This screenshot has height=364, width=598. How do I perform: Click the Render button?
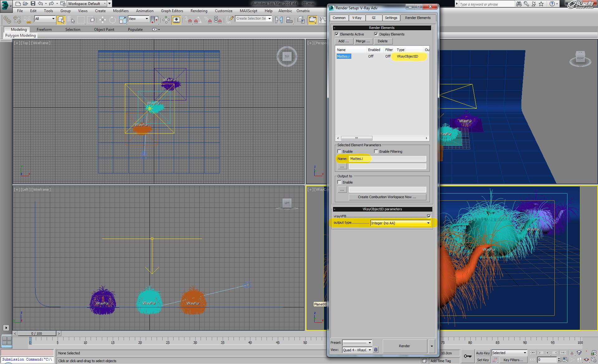pyautogui.click(x=405, y=346)
